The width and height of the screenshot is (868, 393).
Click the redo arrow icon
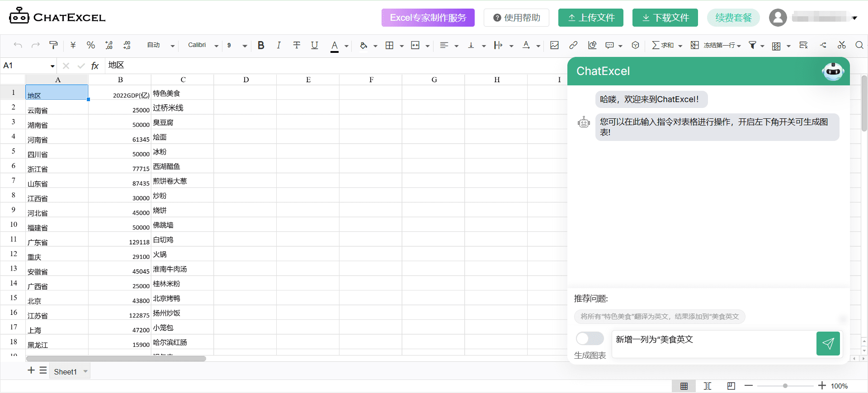[x=35, y=45]
